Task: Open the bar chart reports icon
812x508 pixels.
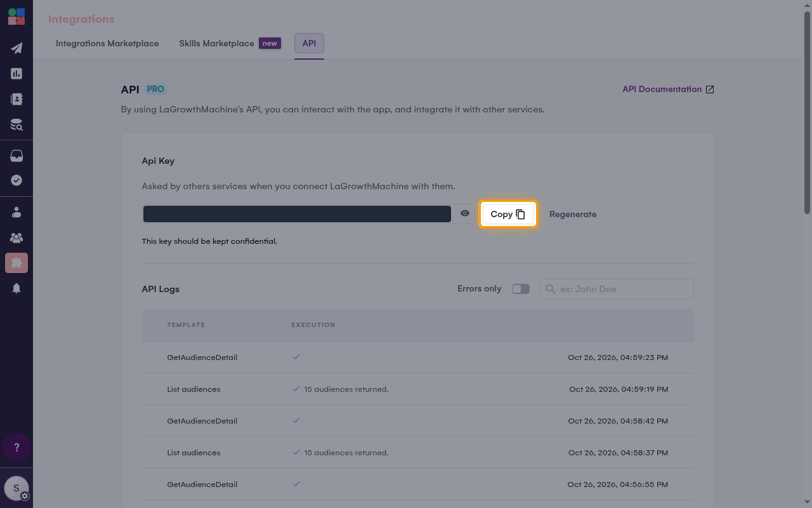Action: pyautogui.click(x=16, y=74)
